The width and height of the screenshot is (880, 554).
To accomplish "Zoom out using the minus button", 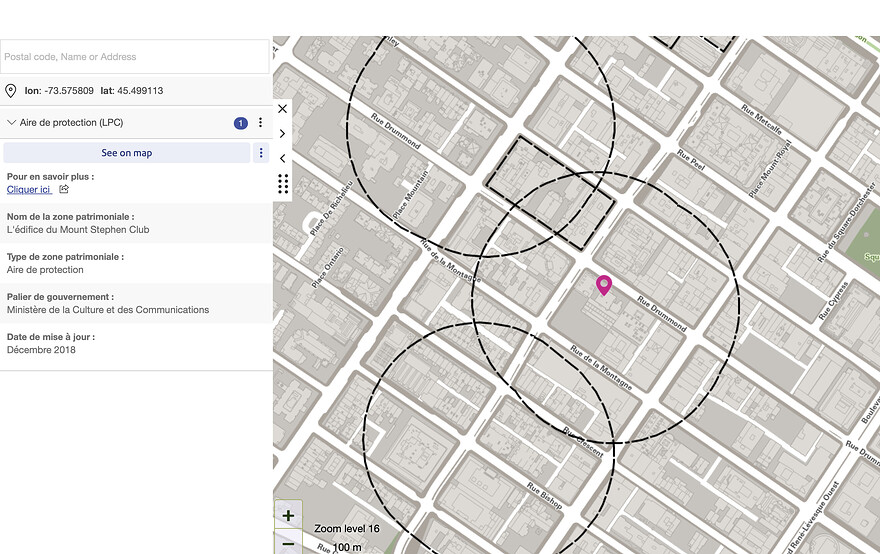I will click(288, 545).
